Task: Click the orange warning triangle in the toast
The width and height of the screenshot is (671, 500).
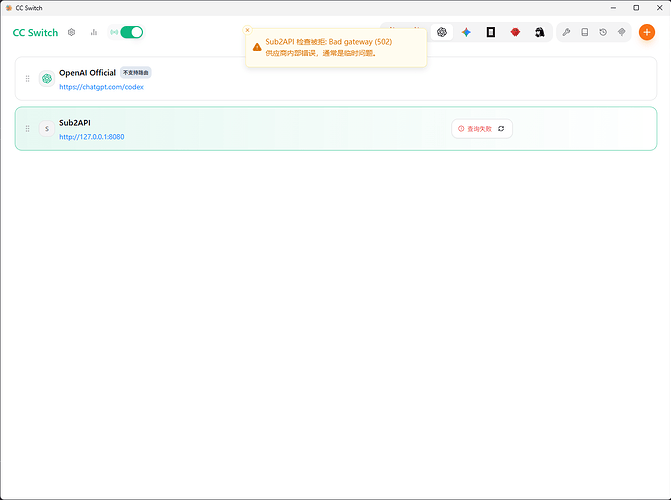Action: (257, 47)
